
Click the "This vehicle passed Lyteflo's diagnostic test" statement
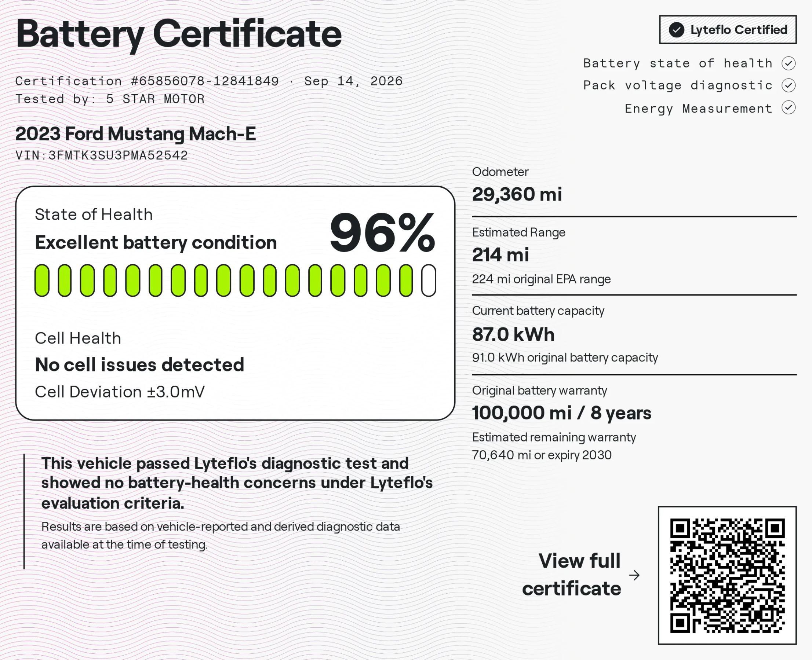pos(237,483)
